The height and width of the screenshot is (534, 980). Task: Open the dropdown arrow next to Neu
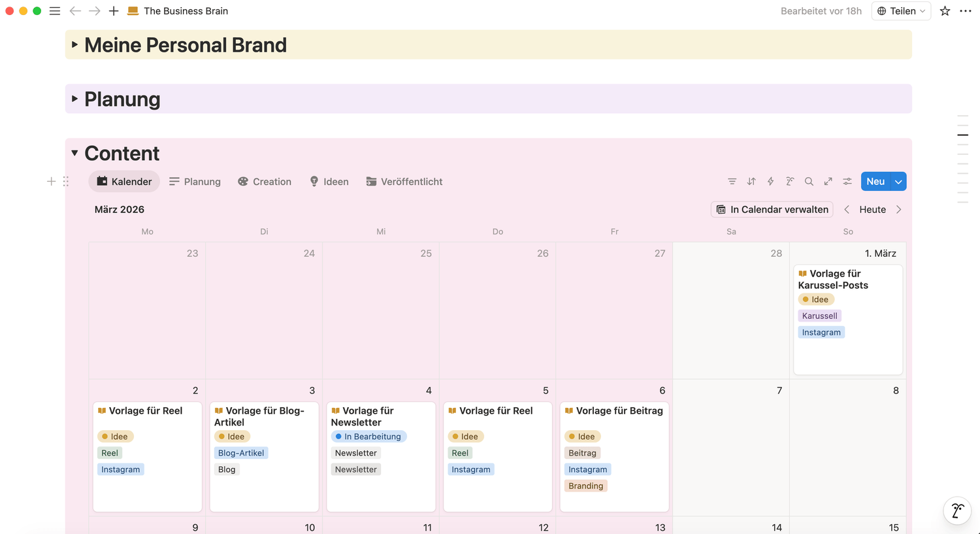coord(898,182)
